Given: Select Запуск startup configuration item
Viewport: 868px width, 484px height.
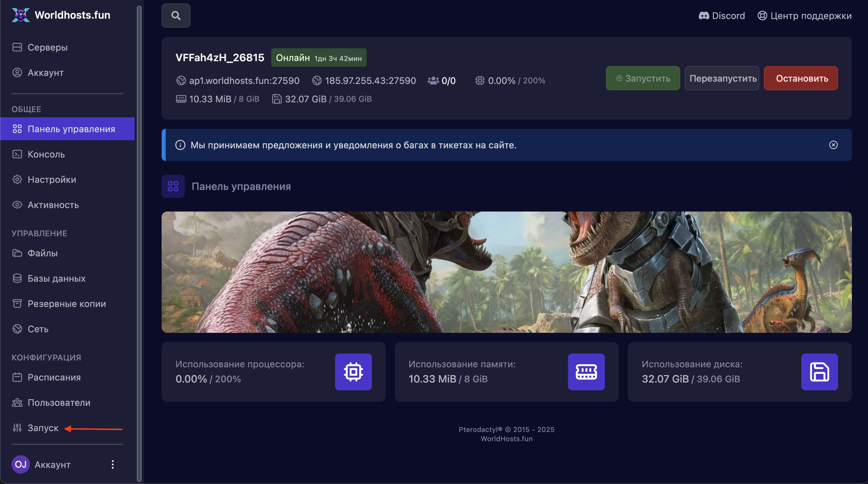Looking at the screenshot, I should pyautogui.click(x=43, y=428).
